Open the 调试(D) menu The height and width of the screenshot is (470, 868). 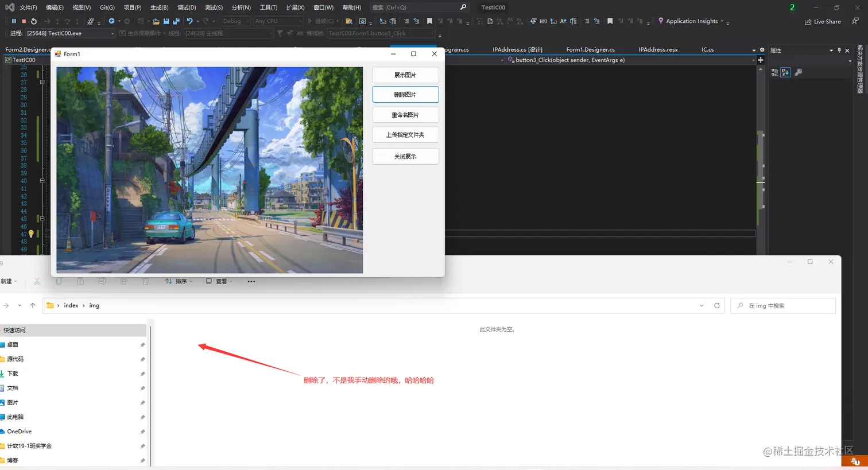[x=187, y=7]
